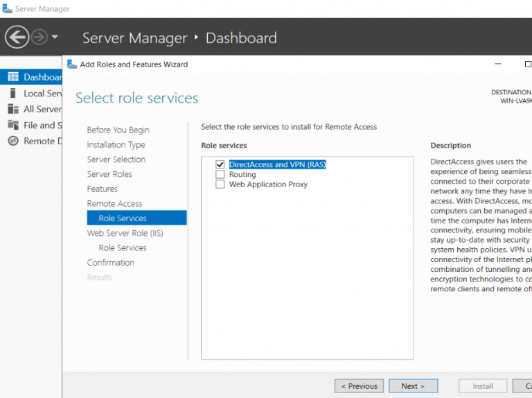532x398 pixels.
Task: Click the forward arrow navigation button
Action: (39, 37)
